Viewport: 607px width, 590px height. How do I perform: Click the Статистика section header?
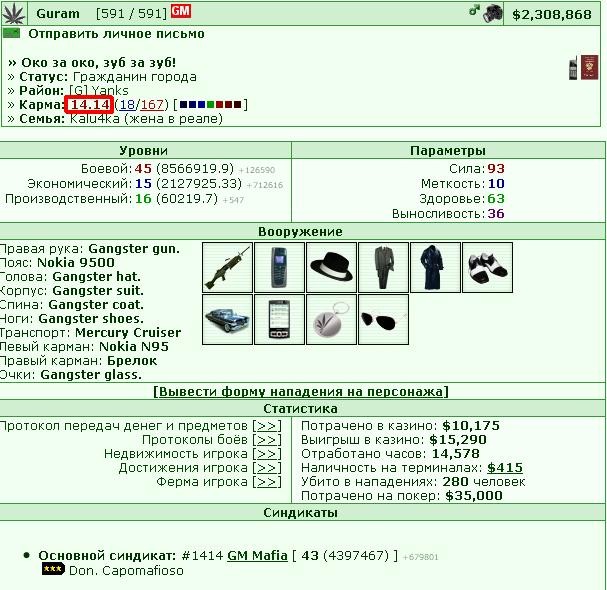pos(300,408)
